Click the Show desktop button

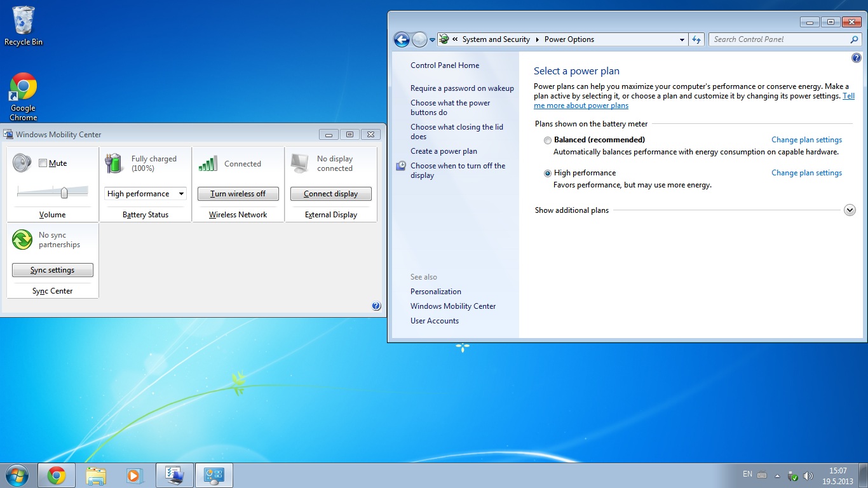pos(864,475)
